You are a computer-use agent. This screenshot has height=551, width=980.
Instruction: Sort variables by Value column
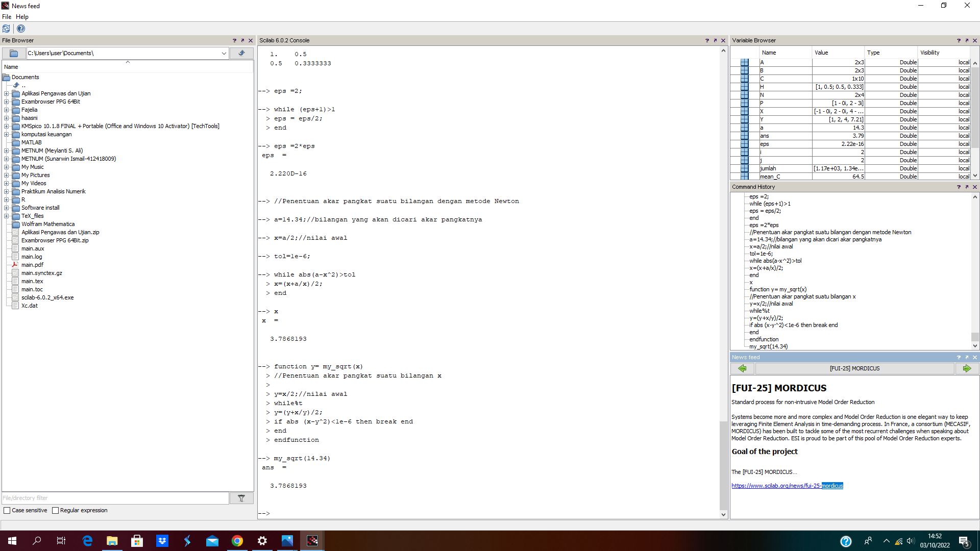tap(839, 53)
